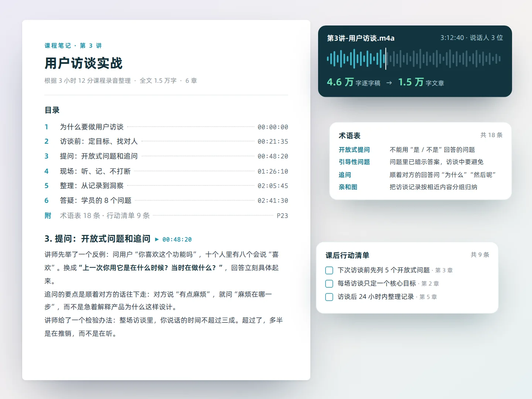Open chapter 1 "为什么要做用户访谈"
This screenshot has width=532, height=399.
pos(166,127)
